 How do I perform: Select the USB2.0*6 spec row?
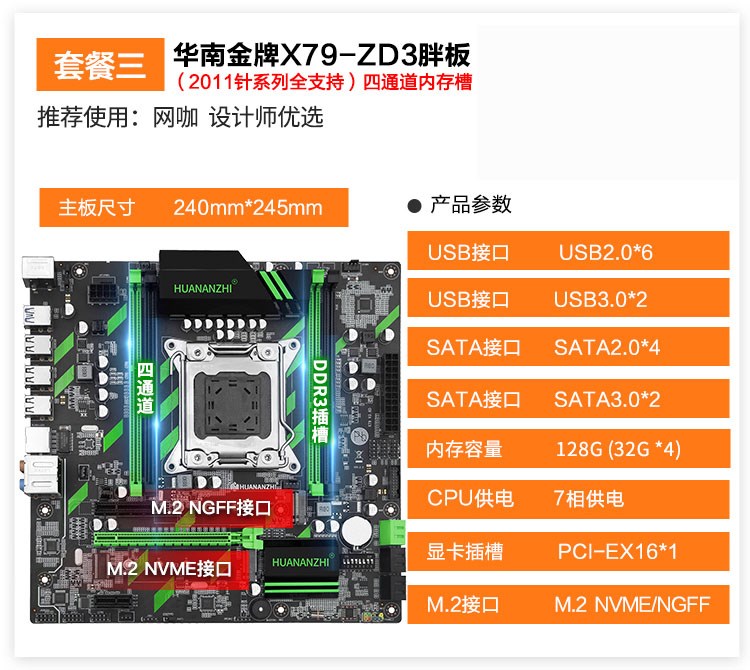coord(568,251)
